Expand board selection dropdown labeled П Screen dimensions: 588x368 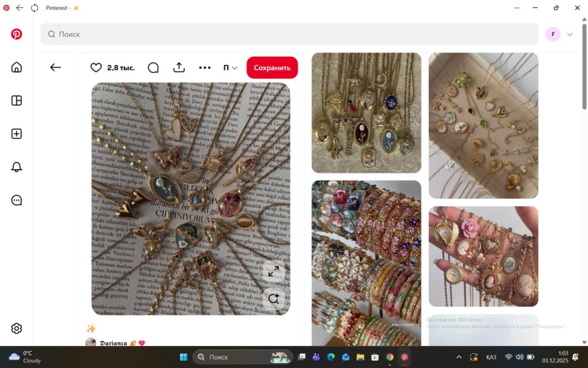[x=230, y=68]
